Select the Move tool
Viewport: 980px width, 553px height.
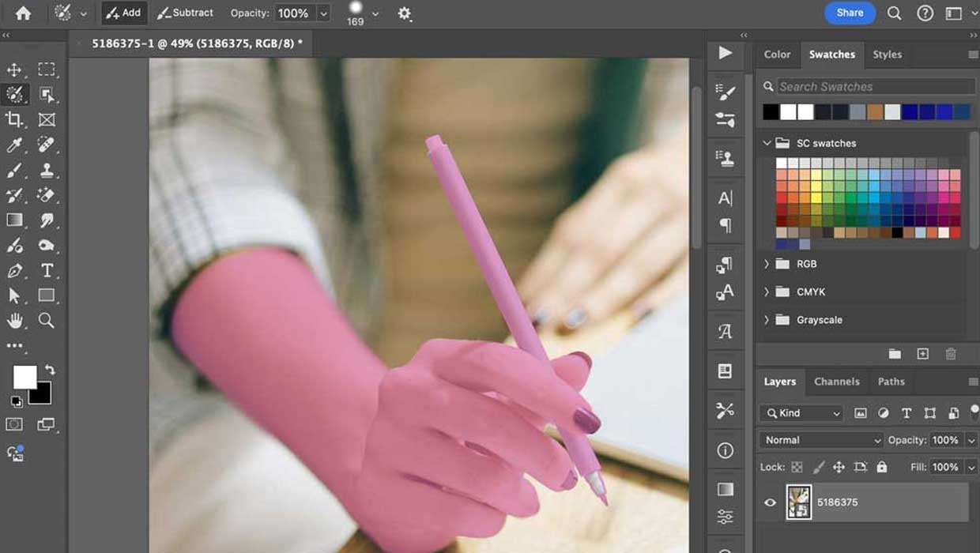coord(14,70)
